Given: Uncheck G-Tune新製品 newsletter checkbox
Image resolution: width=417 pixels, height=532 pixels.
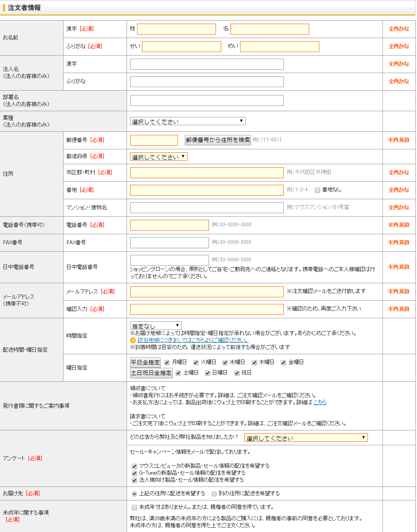Looking at the screenshot, I should click(134, 473).
